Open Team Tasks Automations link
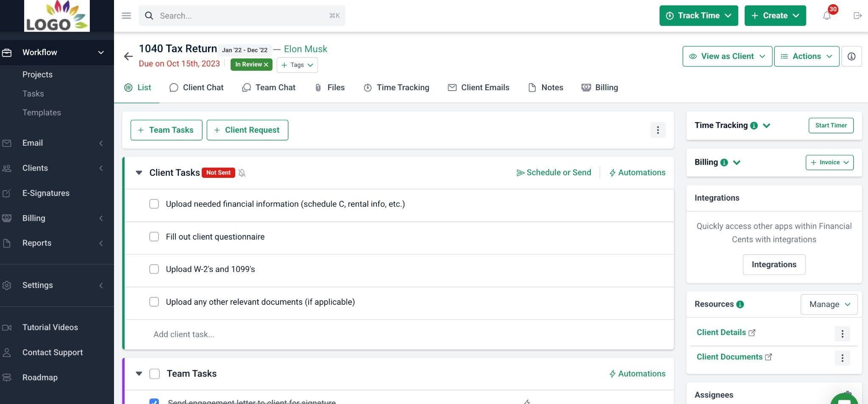Viewport: 868px width, 404px height. click(x=637, y=374)
